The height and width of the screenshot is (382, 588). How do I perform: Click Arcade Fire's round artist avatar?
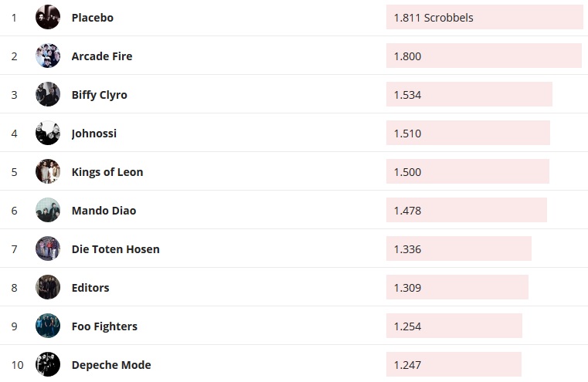(48, 56)
